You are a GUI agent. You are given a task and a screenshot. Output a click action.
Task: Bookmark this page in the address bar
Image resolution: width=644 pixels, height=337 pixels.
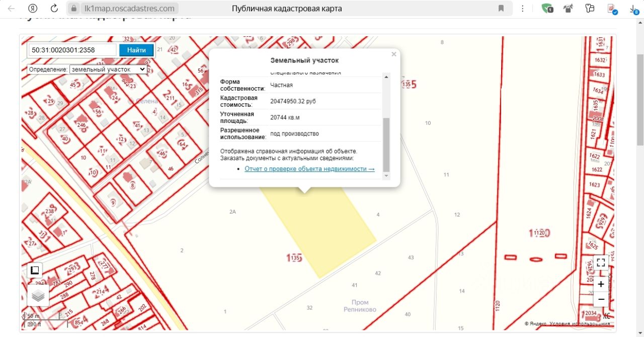pyautogui.click(x=501, y=9)
